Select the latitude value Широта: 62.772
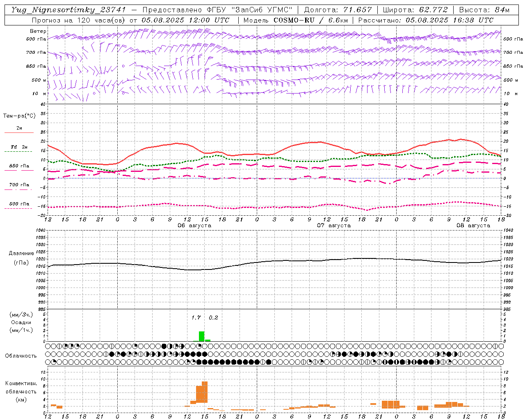This screenshot has height=420, width=525. 415,10
